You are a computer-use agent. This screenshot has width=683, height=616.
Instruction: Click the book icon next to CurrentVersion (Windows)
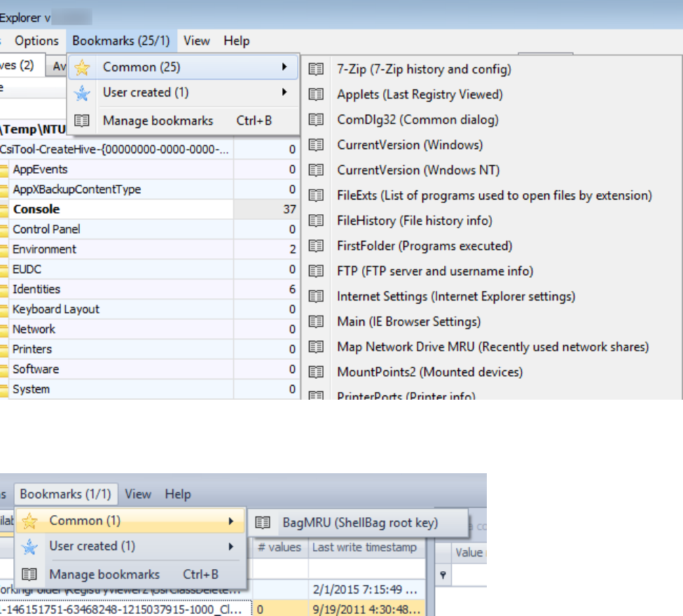click(x=316, y=145)
